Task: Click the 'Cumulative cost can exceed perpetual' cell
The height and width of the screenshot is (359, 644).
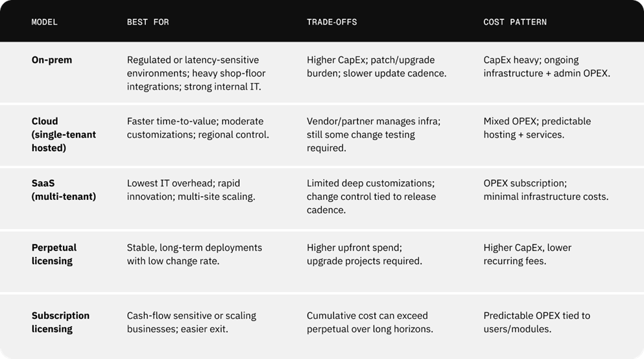Action: [370, 322]
